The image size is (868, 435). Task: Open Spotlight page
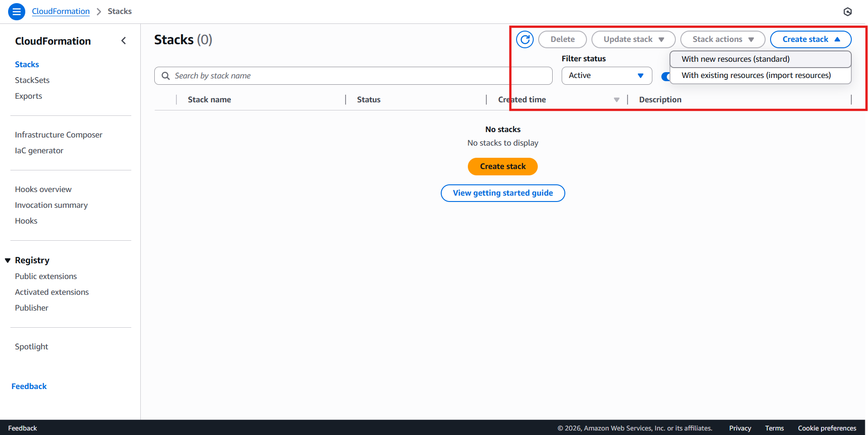pyautogui.click(x=32, y=347)
